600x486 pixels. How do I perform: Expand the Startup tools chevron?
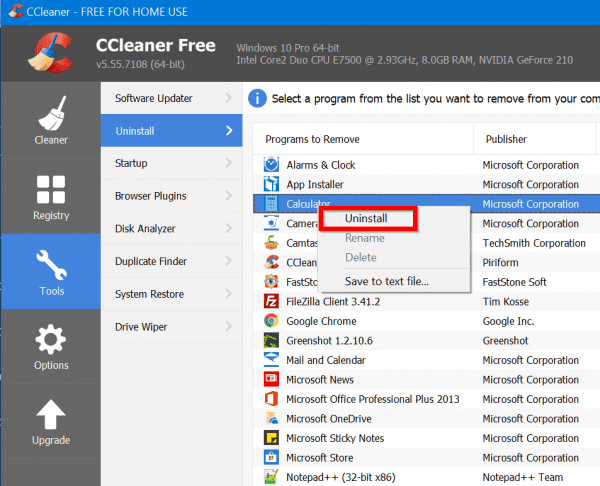pyautogui.click(x=229, y=163)
